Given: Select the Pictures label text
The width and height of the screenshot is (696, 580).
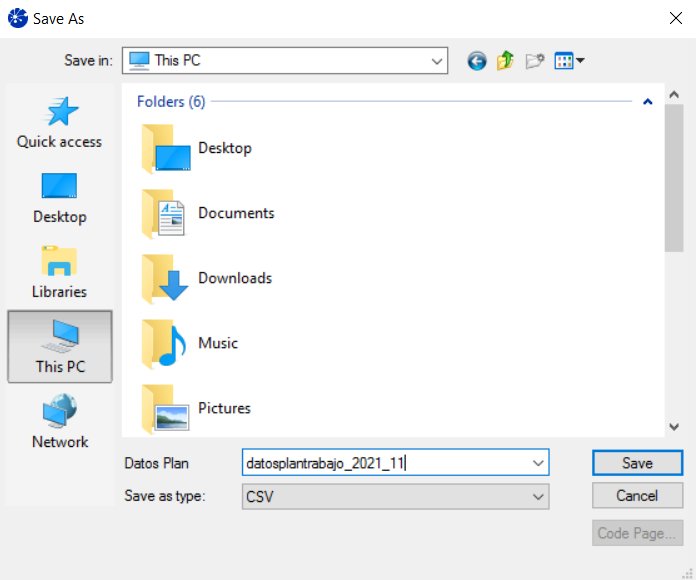Looking at the screenshot, I should pyautogui.click(x=224, y=408).
